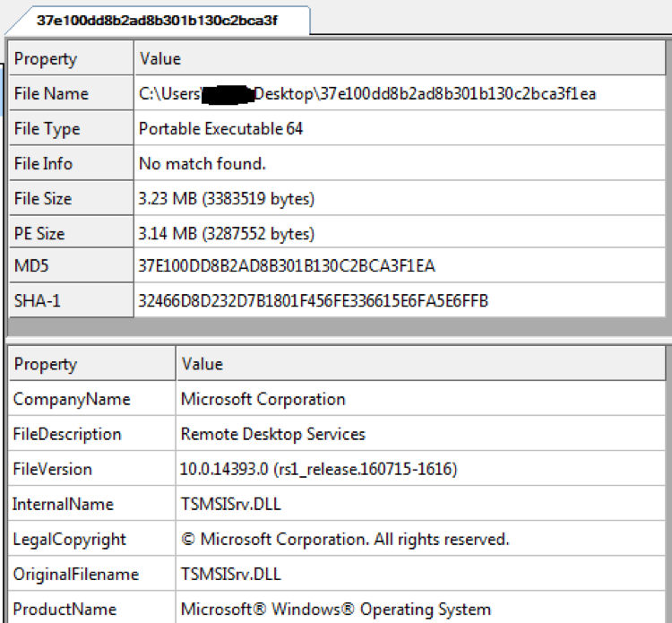Screen dimensions: 672x623
Task: Click the Value header in the upper table
Action: 400,59
